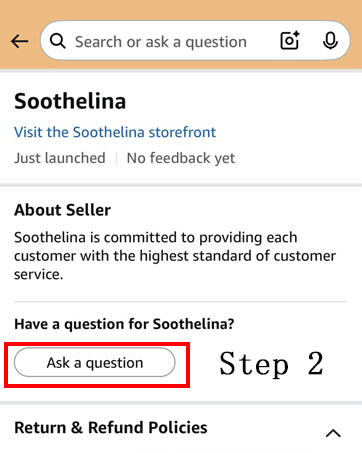Image resolution: width=362 pixels, height=453 pixels.
Task: Click the Soothelina seller name title
Action: (x=70, y=101)
